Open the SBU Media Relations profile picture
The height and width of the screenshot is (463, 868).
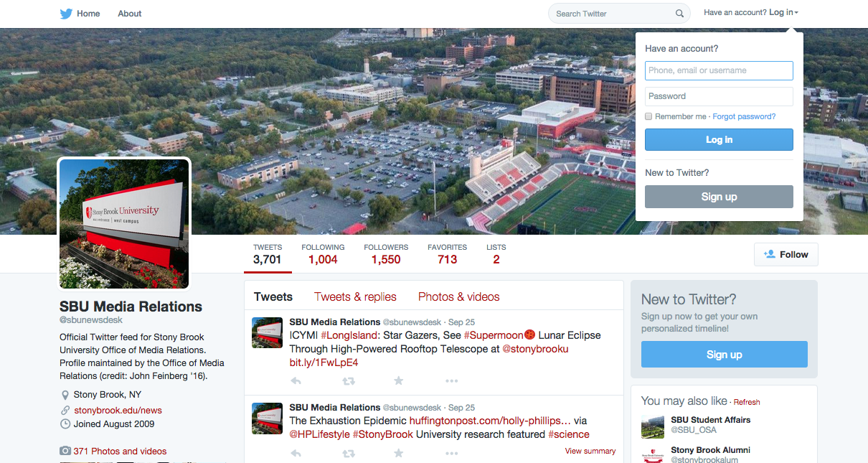tap(124, 224)
